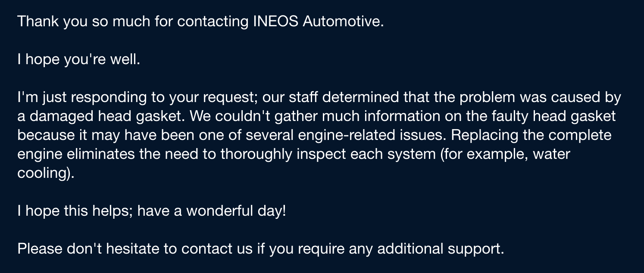Click the words "INEOS Automotive" in first line
The height and width of the screenshot is (273, 644).
[316, 22]
